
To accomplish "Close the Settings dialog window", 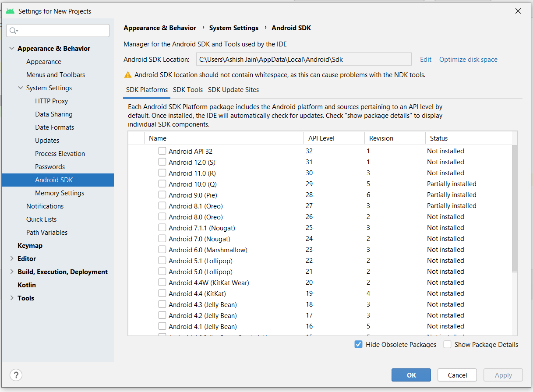I will click(x=518, y=11).
